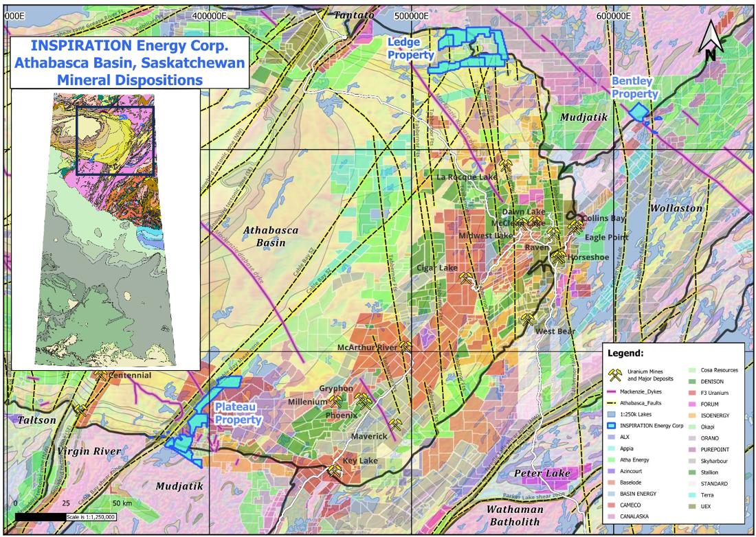Select the mine icon above the Taltson label

80,411
